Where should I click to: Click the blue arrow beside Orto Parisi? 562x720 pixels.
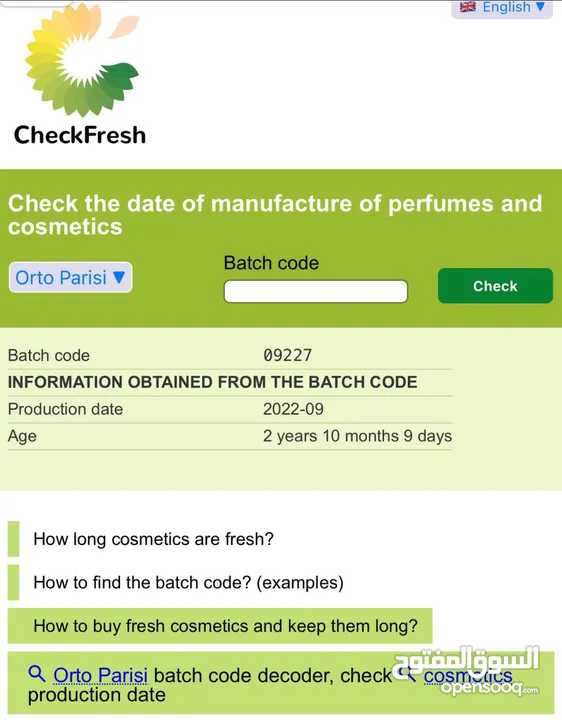point(119,277)
